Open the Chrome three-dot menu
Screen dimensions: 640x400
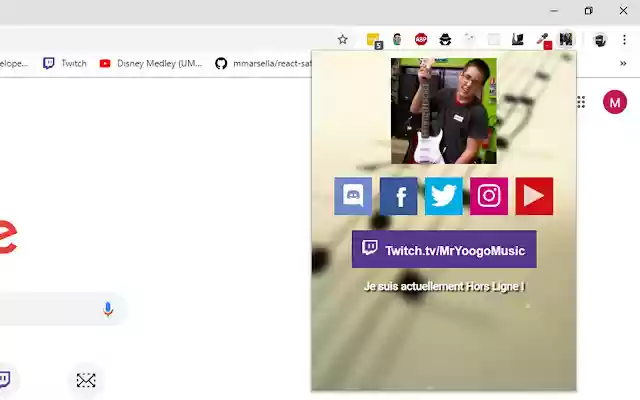[x=624, y=40]
